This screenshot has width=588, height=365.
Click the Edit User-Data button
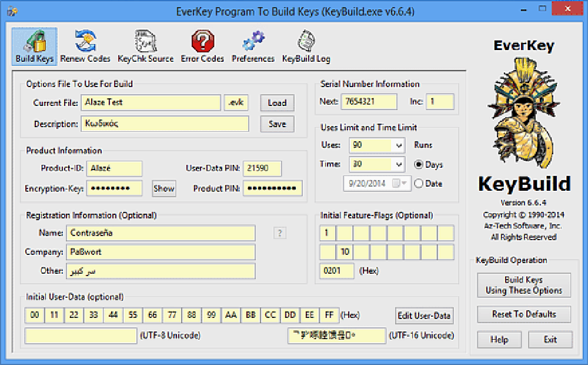point(424,316)
